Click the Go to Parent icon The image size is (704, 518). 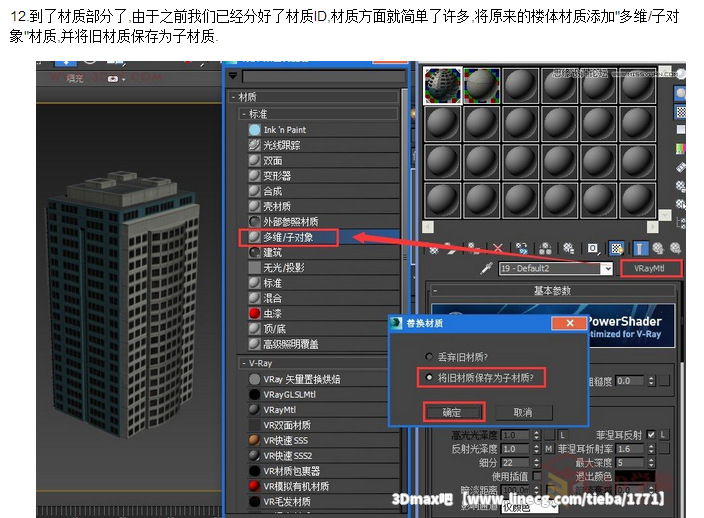click(x=657, y=247)
